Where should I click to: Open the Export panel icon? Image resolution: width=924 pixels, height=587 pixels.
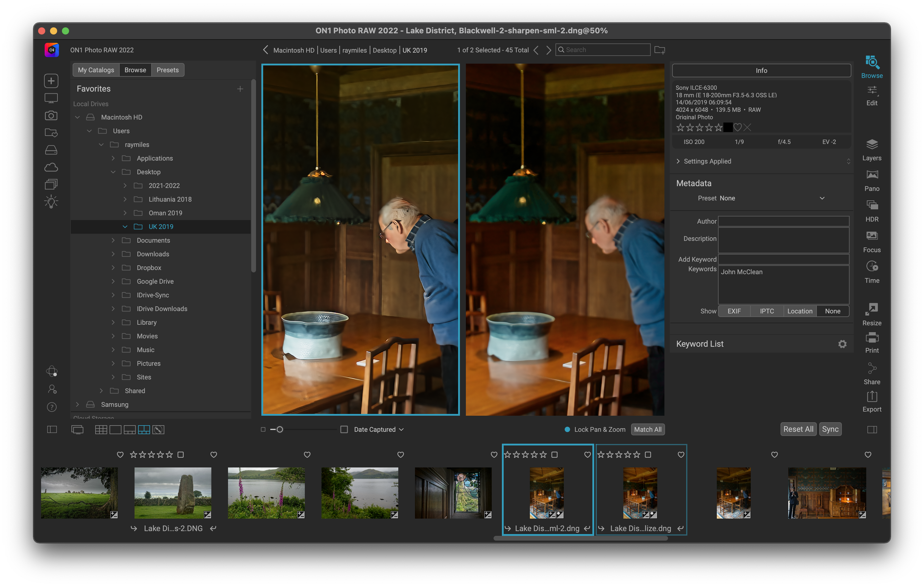click(871, 397)
